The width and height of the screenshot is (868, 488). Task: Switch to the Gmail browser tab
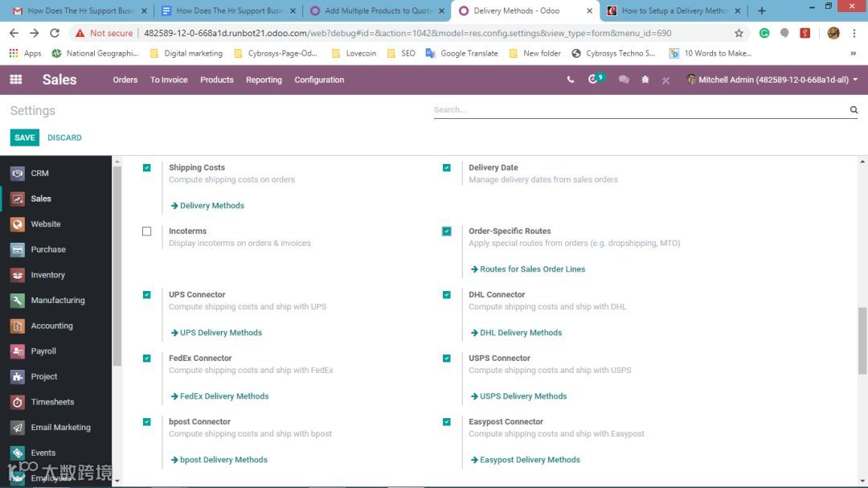[x=80, y=10]
